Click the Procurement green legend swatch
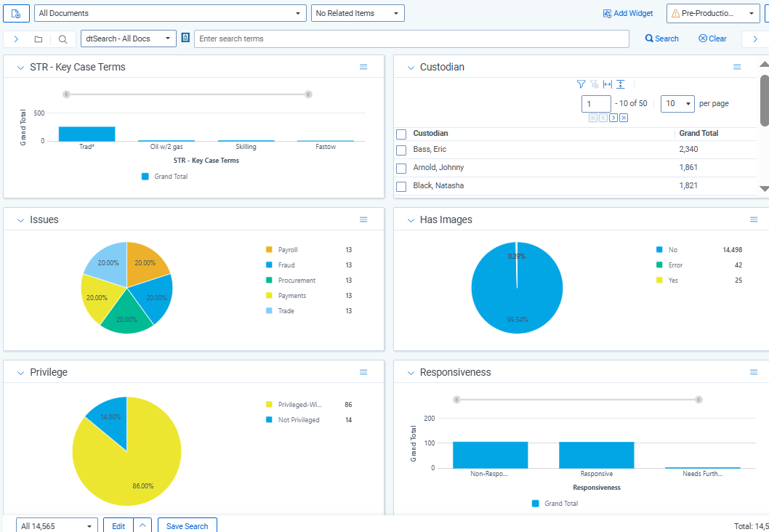The height and width of the screenshot is (532, 769). pos(269,281)
